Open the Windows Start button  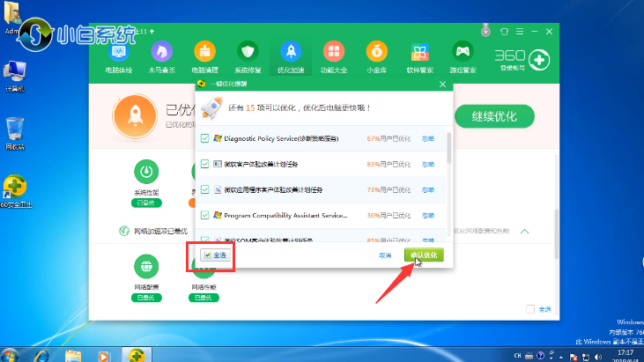(x=9, y=356)
